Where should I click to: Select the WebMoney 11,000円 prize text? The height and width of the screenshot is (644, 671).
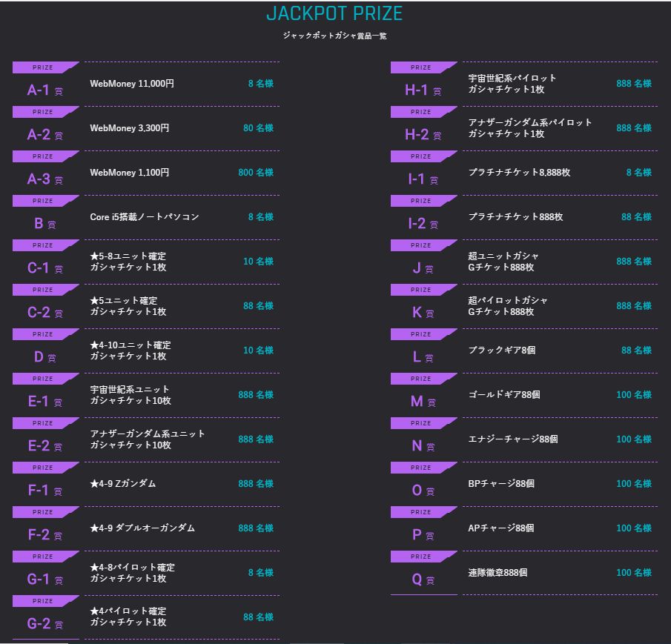(132, 84)
